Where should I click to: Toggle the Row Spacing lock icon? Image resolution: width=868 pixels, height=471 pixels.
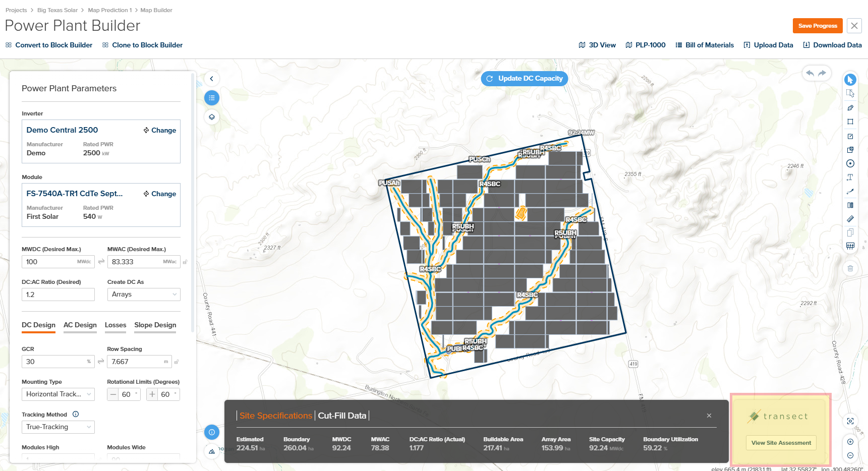176,362
